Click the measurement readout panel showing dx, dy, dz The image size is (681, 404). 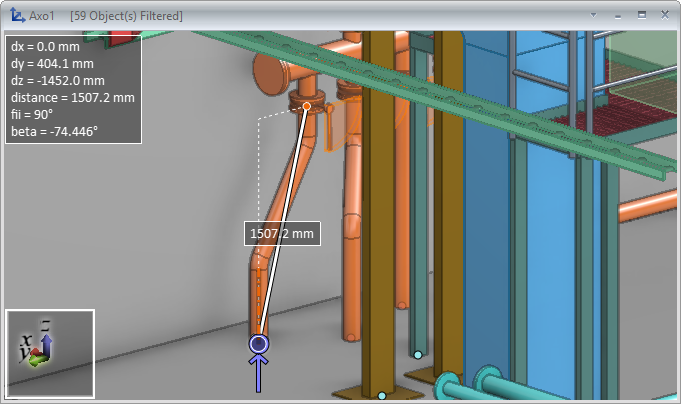click(73, 89)
